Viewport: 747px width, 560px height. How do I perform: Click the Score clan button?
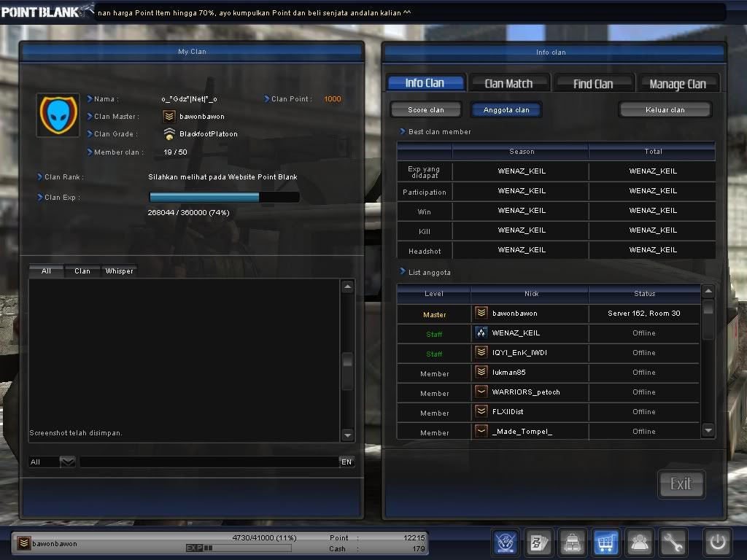point(426,109)
